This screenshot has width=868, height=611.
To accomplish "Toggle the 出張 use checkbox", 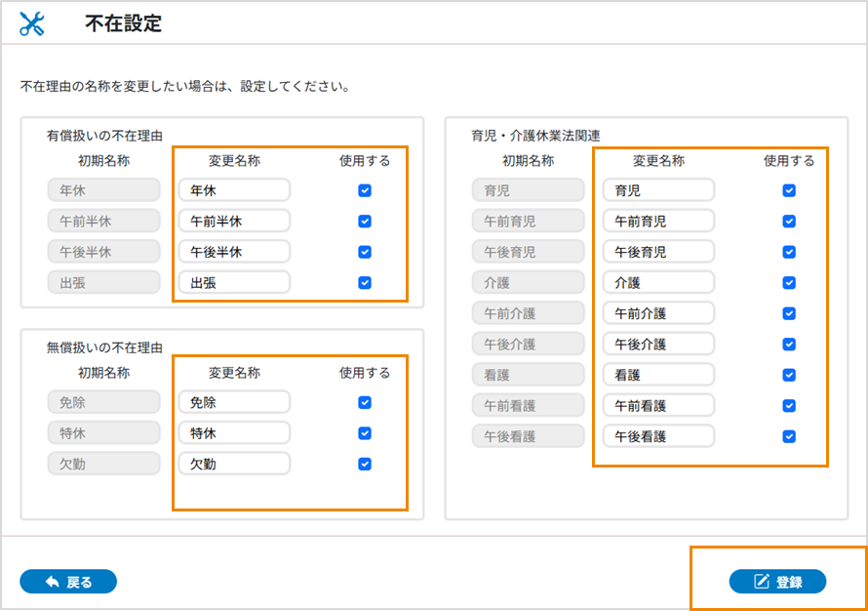I will pyautogui.click(x=365, y=283).
